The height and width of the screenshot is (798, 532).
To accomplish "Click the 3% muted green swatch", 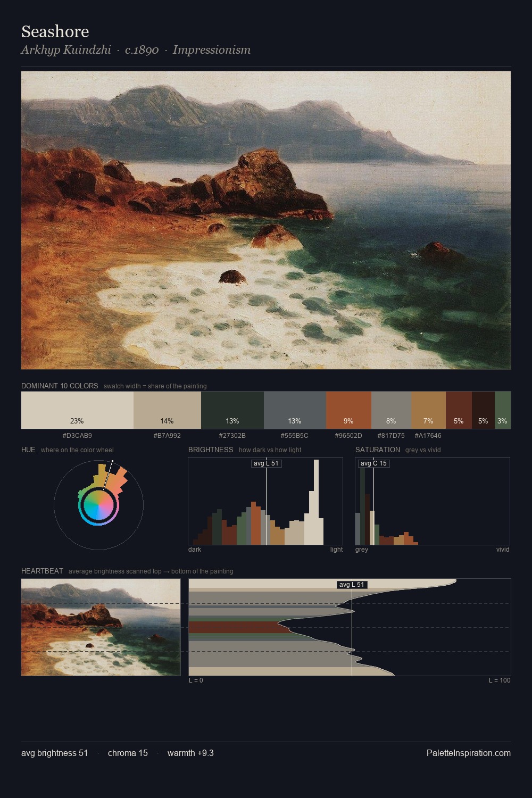I will tap(503, 410).
